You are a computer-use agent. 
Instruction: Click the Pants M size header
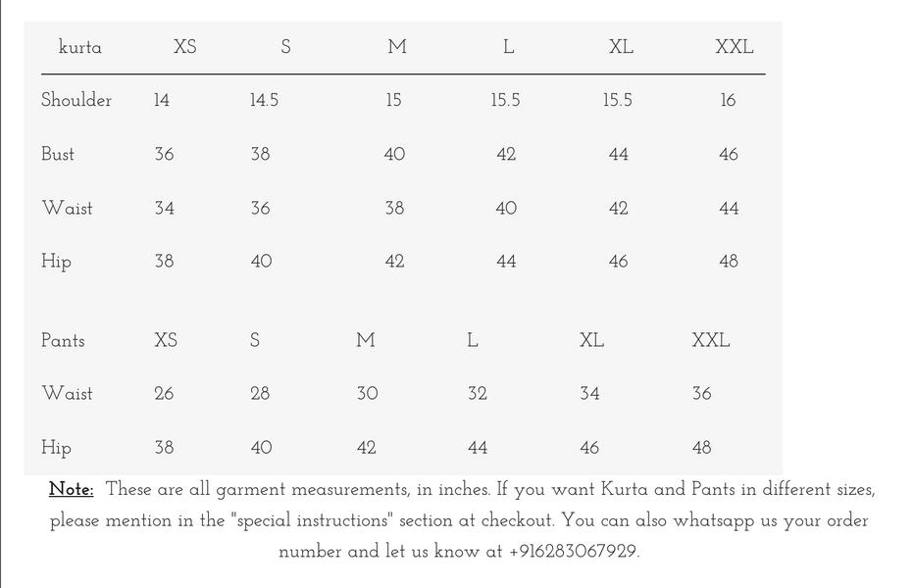tap(366, 340)
